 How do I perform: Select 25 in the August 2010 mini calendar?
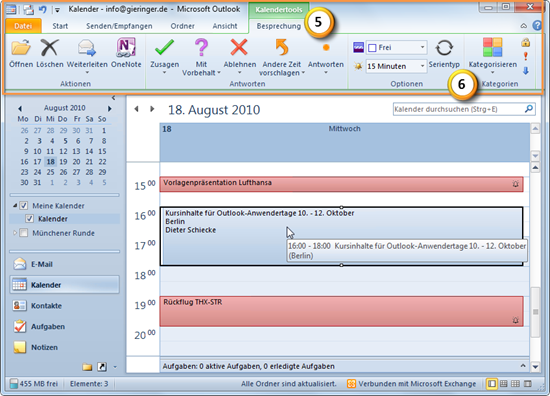coord(51,172)
